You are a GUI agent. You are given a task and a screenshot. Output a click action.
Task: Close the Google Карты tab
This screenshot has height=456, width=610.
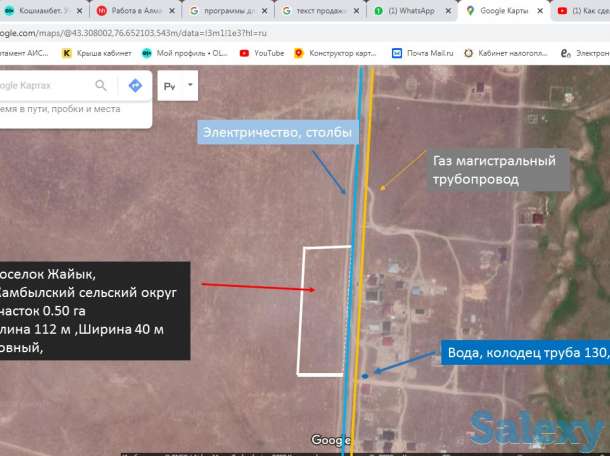click(540, 11)
